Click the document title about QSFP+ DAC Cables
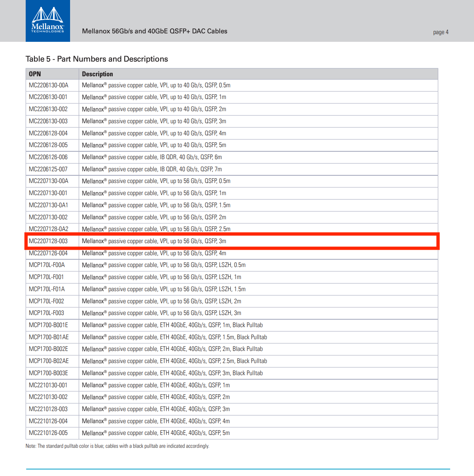Viewport: 474px width, 476px height. tap(154, 31)
